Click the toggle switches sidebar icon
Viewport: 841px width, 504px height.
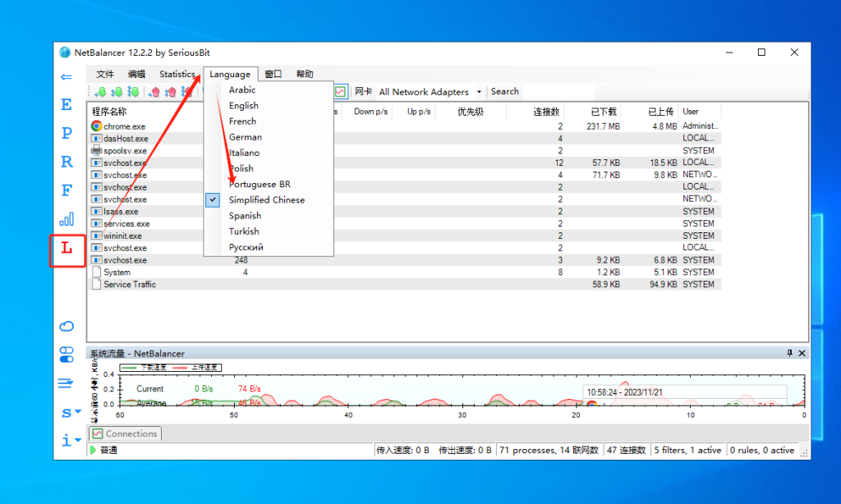click(67, 355)
